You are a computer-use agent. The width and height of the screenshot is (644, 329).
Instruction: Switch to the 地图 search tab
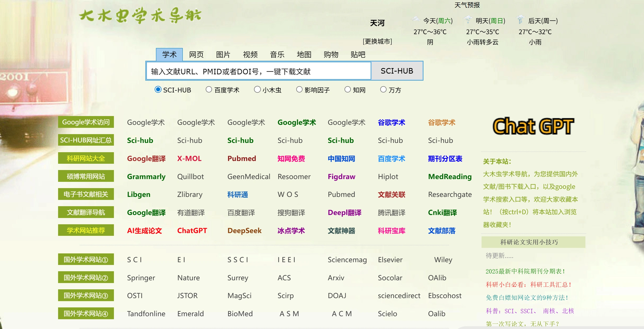[304, 54]
